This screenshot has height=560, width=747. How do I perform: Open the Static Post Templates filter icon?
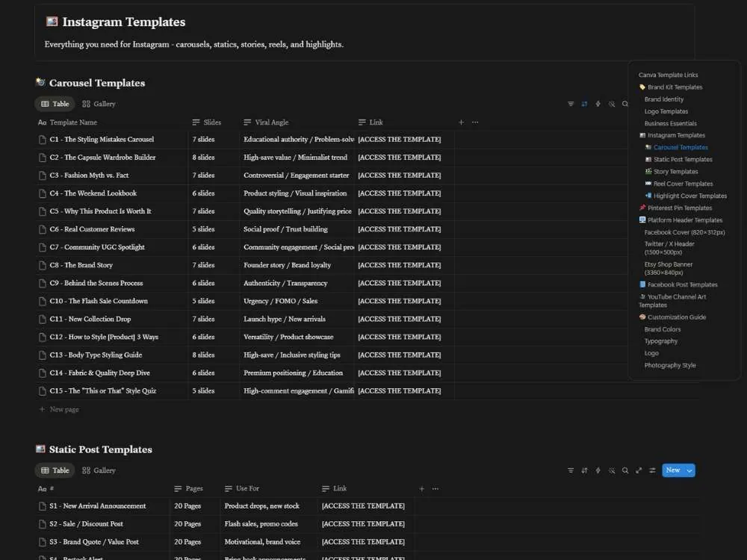click(571, 470)
